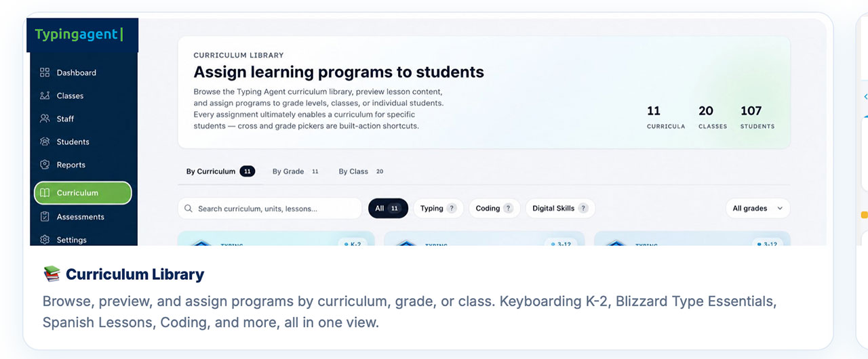Click the Curriculum Library caption title

point(135,274)
